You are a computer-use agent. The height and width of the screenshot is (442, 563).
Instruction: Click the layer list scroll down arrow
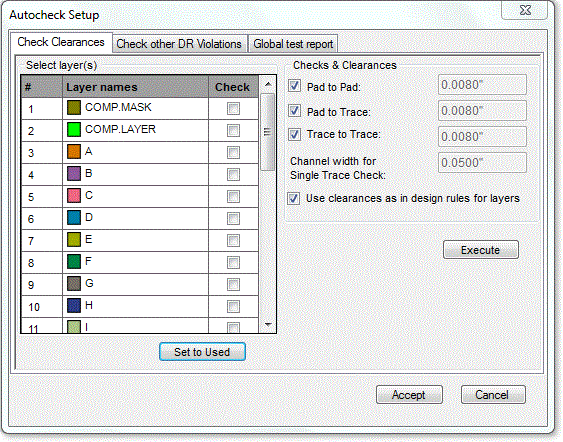pos(267,325)
